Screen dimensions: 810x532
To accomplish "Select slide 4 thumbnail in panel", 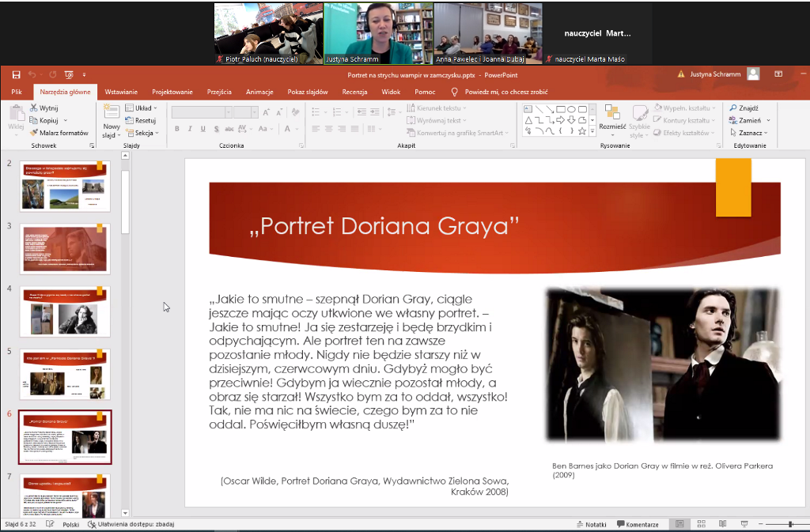I will click(x=65, y=311).
